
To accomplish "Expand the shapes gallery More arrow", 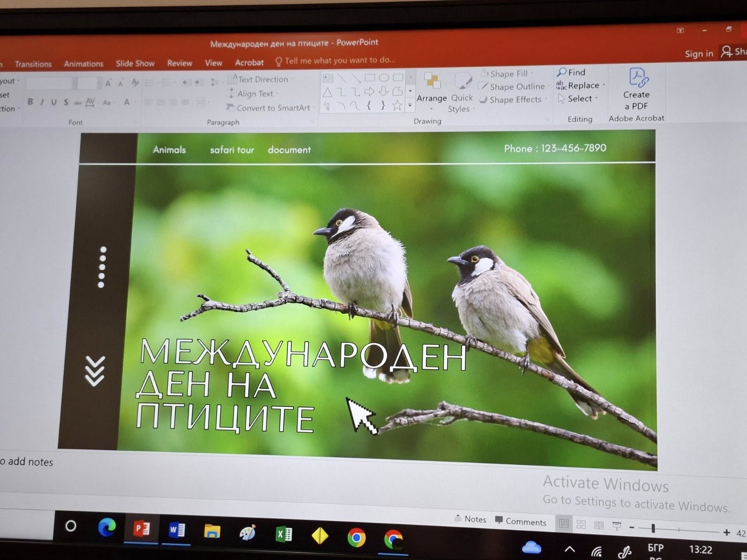I will [x=410, y=106].
